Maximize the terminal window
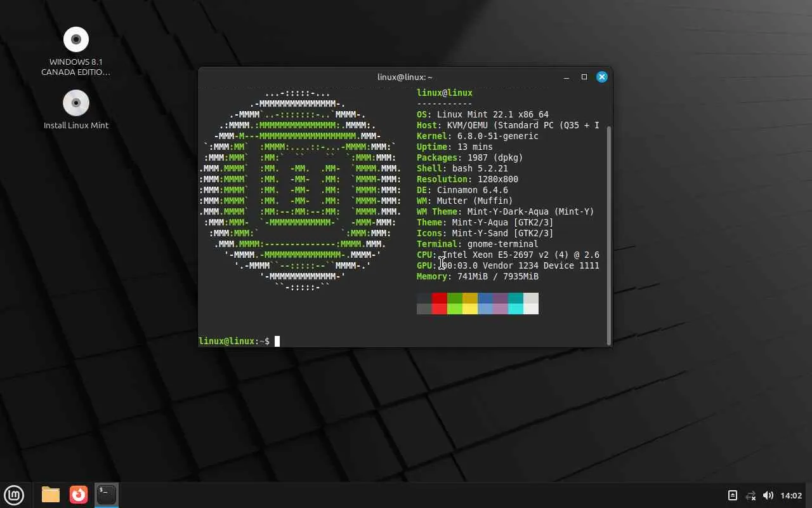 point(584,77)
